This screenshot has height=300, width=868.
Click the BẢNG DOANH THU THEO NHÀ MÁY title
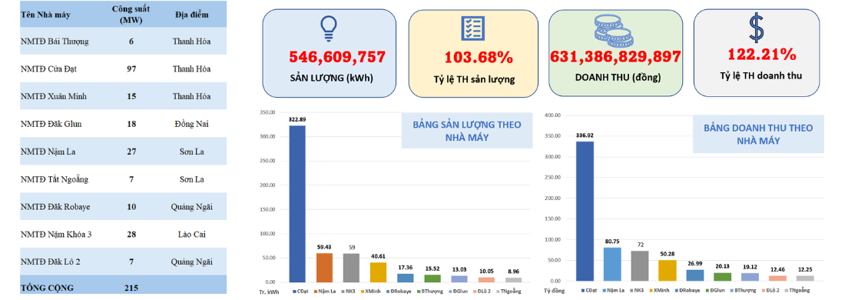pos(758,134)
